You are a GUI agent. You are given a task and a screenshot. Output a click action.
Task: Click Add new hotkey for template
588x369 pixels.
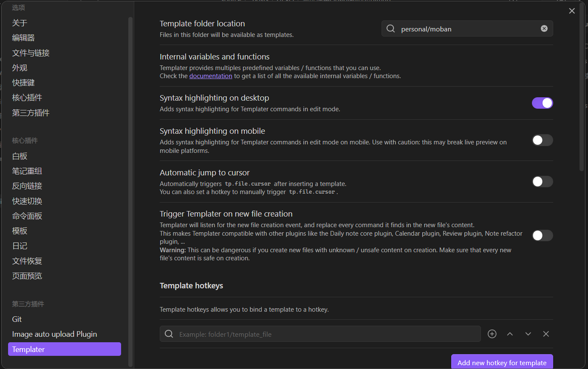click(502, 362)
